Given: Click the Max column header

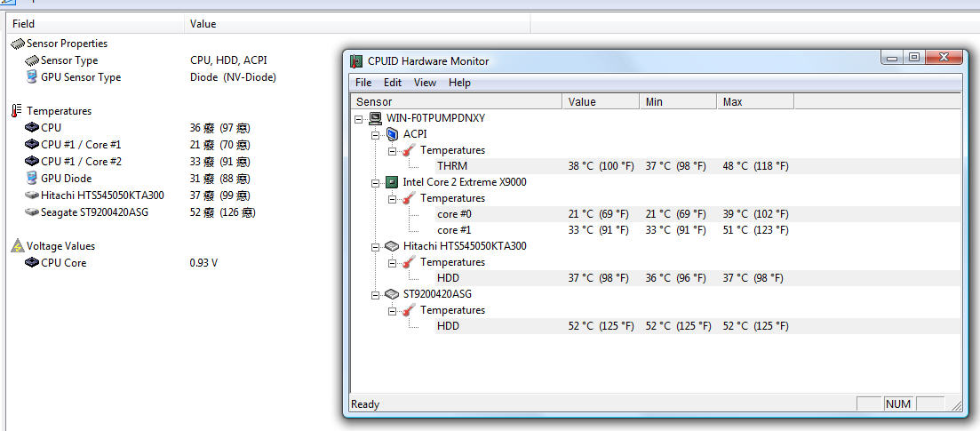Looking at the screenshot, I should click(x=755, y=101).
